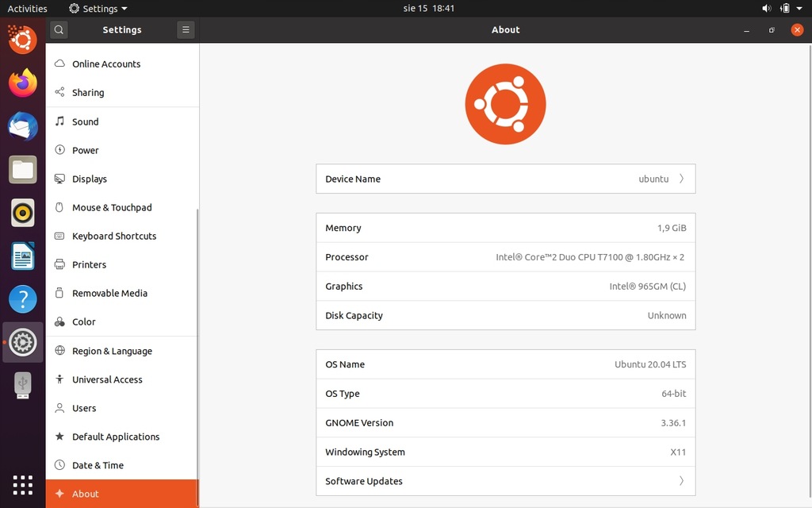This screenshot has height=508, width=812.
Task: Click the Users person icon
Action: click(60, 408)
